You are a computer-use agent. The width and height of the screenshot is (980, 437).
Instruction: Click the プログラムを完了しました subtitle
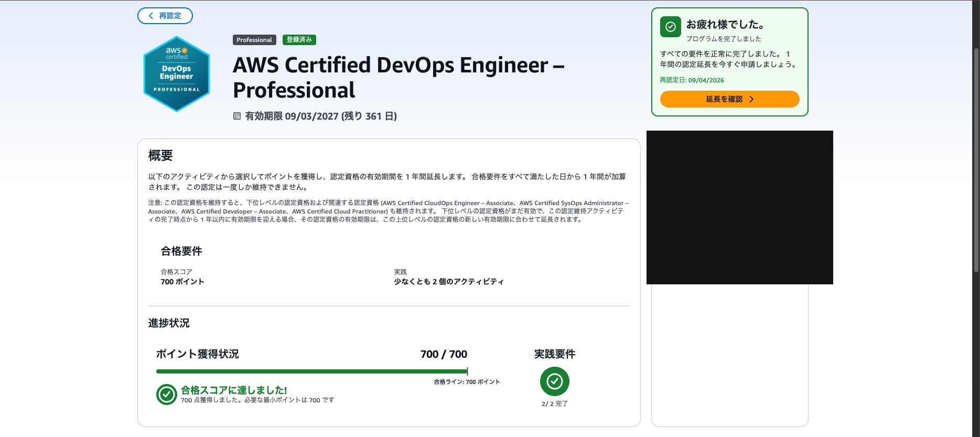(x=724, y=39)
